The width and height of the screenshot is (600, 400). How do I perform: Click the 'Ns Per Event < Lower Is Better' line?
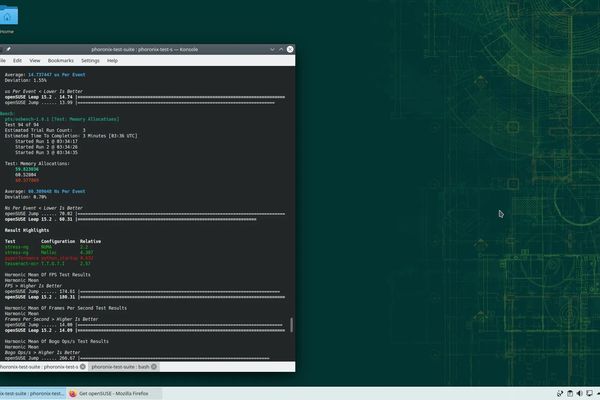(x=44, y=208)
